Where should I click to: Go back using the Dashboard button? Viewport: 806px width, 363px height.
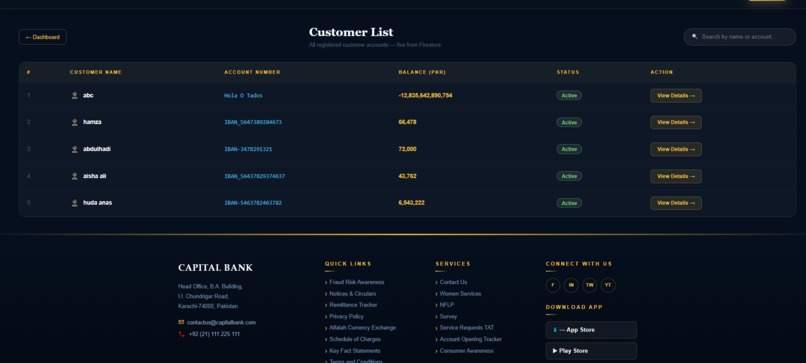click(43, 37)
